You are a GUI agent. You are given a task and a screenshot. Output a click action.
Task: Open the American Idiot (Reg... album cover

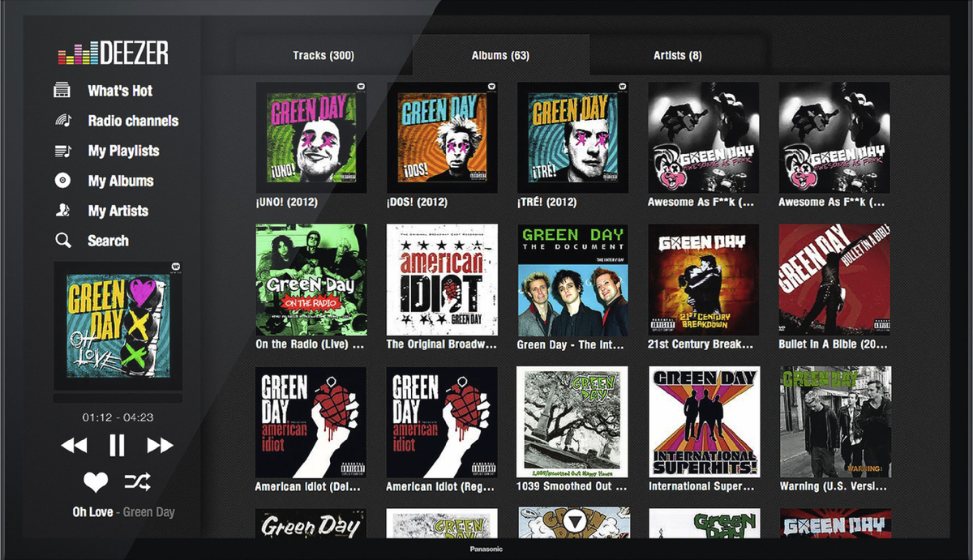[442, 422]
